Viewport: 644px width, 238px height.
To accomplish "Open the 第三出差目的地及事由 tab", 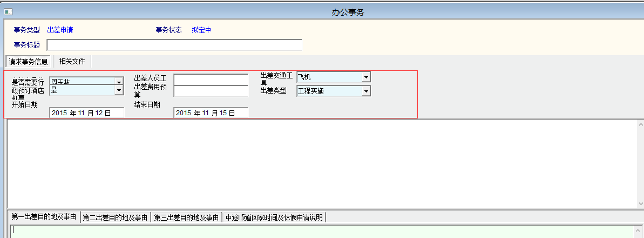I will [186, 217].
